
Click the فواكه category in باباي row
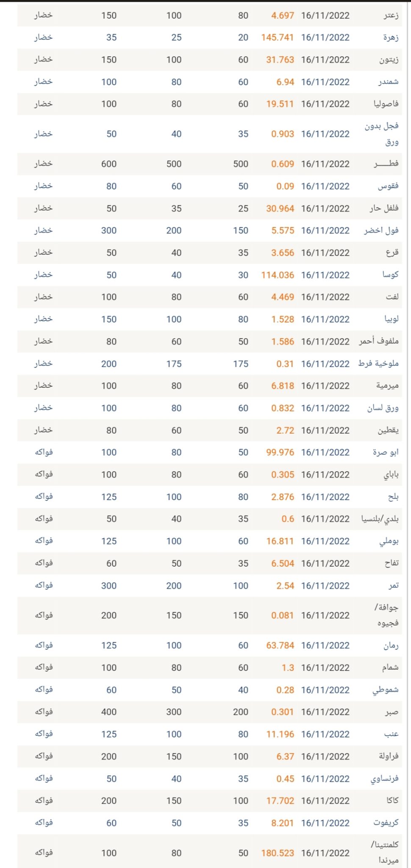tap(44, 475)
